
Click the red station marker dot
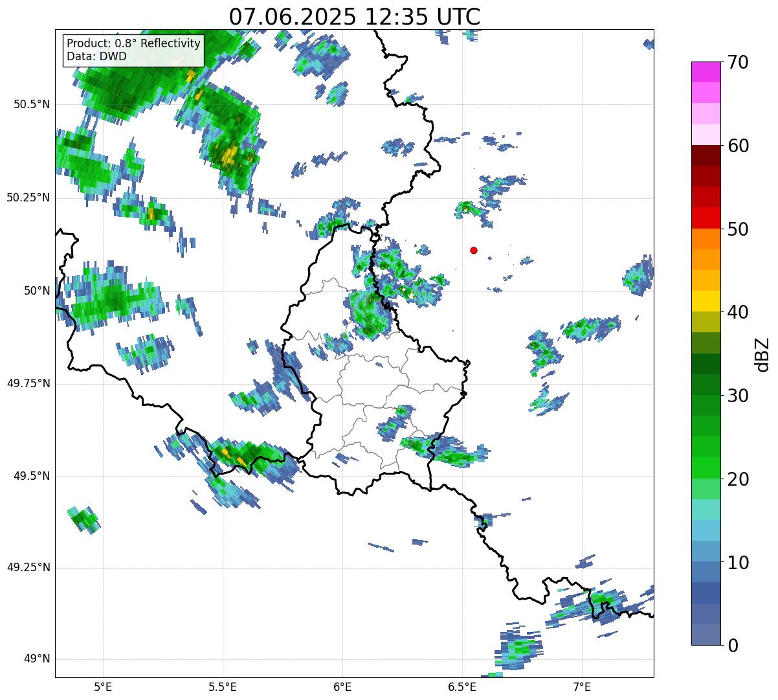[x=474, y=250]
